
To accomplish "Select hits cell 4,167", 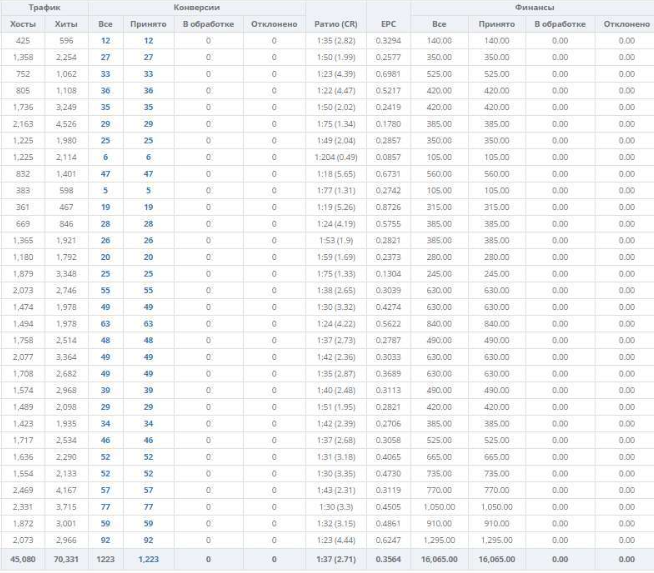I will click(x=66, y=490).
